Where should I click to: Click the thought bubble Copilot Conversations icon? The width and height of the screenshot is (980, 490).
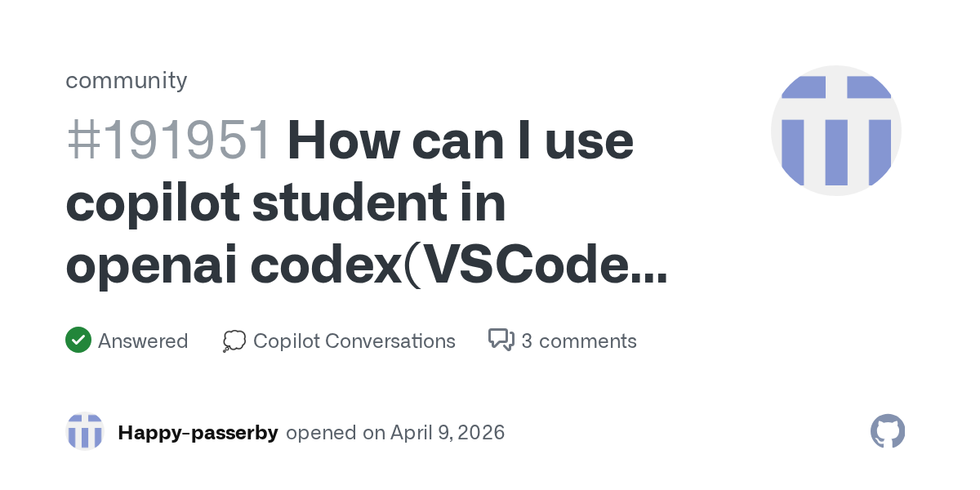[x=234, y=341]
